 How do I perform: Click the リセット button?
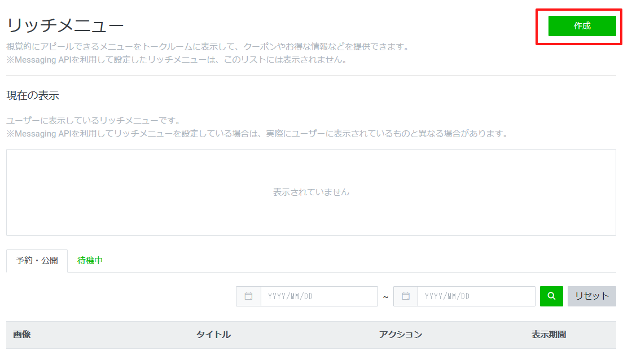(x=591, y=296)
